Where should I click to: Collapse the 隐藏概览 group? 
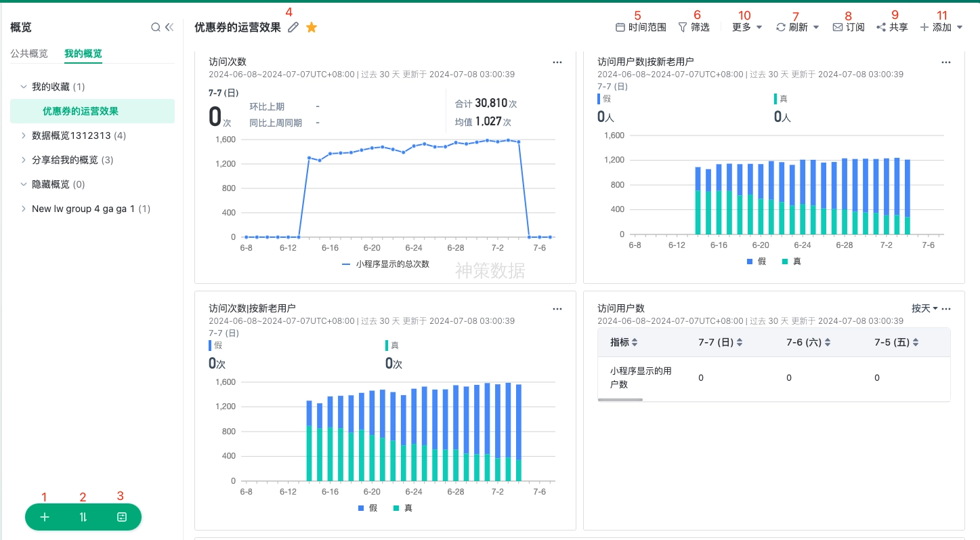pos(24,184)
